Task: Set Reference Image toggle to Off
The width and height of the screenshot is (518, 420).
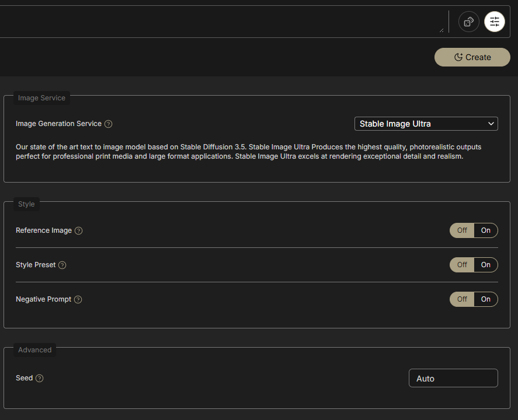Action: click(x=462, y=230)
